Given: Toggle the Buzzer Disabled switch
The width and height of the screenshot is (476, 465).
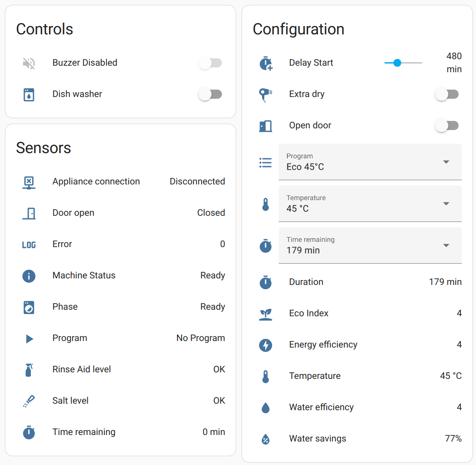Looking at the screenshot, I should pyautogui.click(x=210, y=63).
